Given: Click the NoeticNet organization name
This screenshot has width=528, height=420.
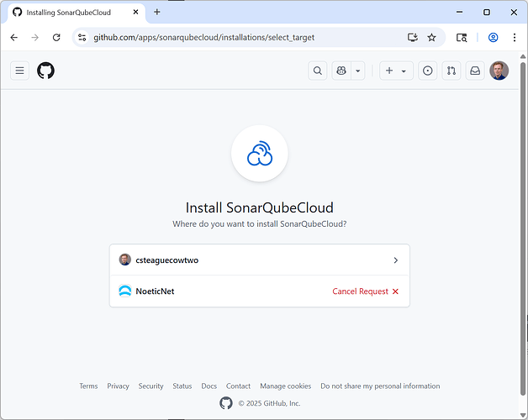Looking at the screenshot, I should click(155, 291).
